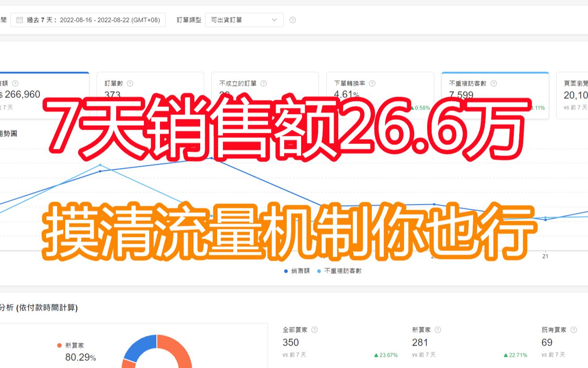Click help icon beside 下單轉換率 label

[x=372, y=83]
